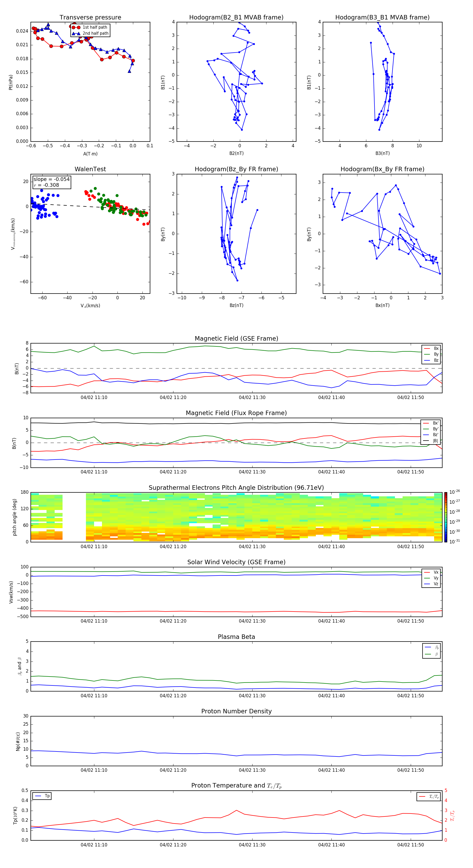This screenshot has width=473, height=868.
Task: Select Vz in the solar wind legend
Action: pyautogui.click(x=431, y=584)
